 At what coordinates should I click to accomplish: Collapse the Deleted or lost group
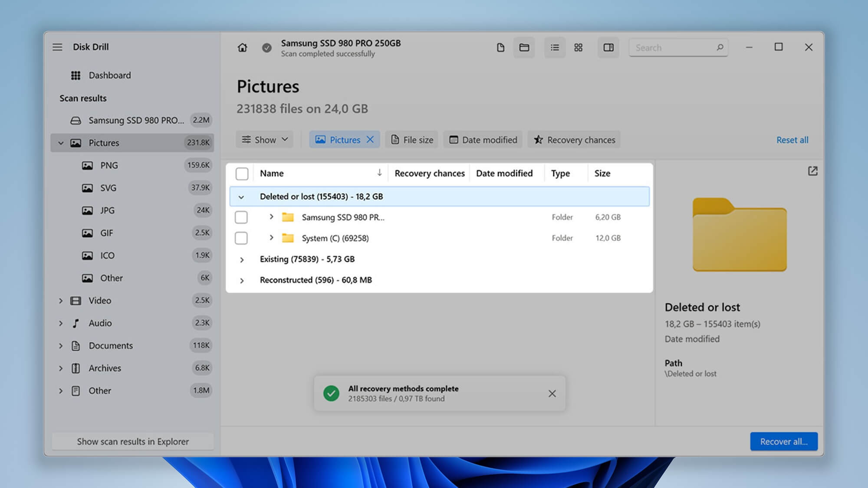[241, 197]
